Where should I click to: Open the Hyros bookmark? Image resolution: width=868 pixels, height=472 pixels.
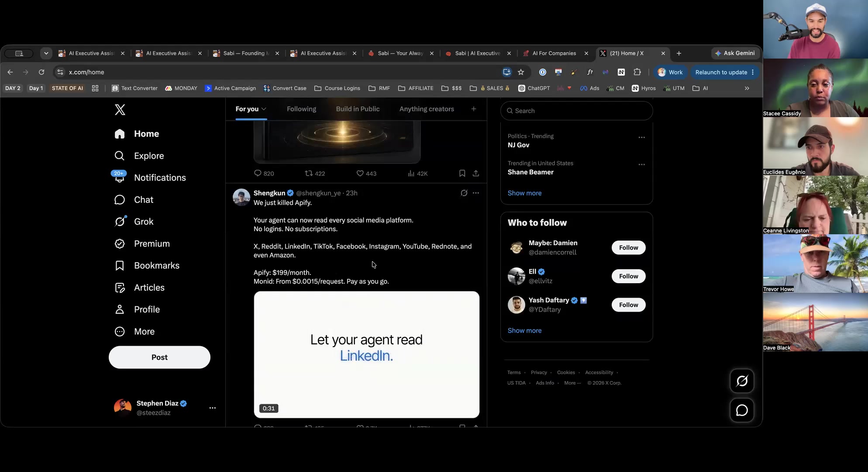pos(644,88)
